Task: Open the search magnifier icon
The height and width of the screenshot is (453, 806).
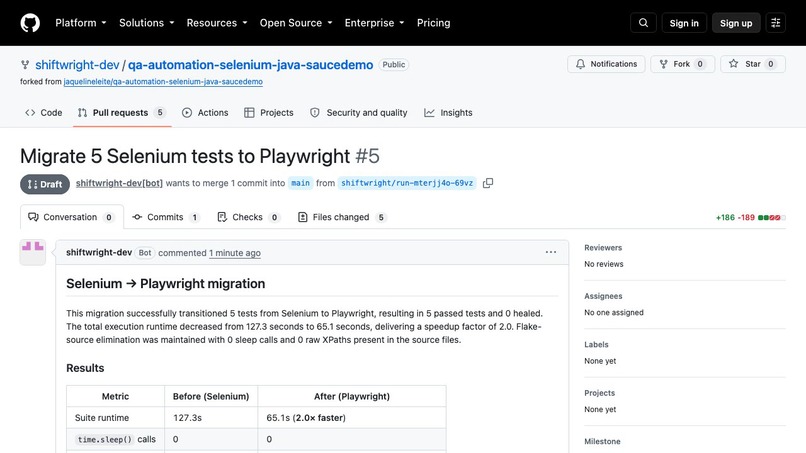Action: [643, 23]
